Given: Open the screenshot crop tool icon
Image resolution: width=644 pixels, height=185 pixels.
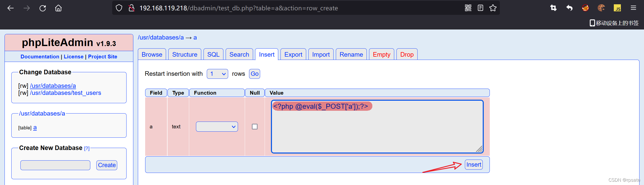Looking at the screenshot, I should (553, 8).
